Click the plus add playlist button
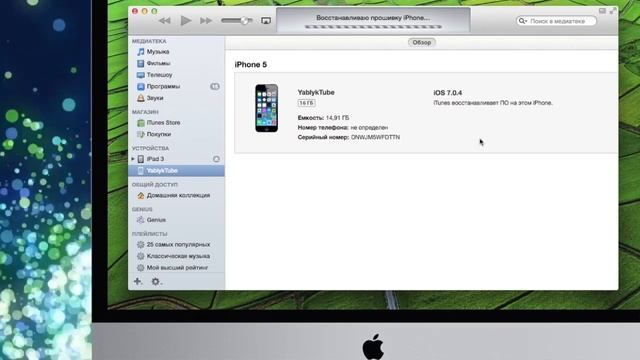The width and height of the screenshot is (640, 360). [138, 281]
